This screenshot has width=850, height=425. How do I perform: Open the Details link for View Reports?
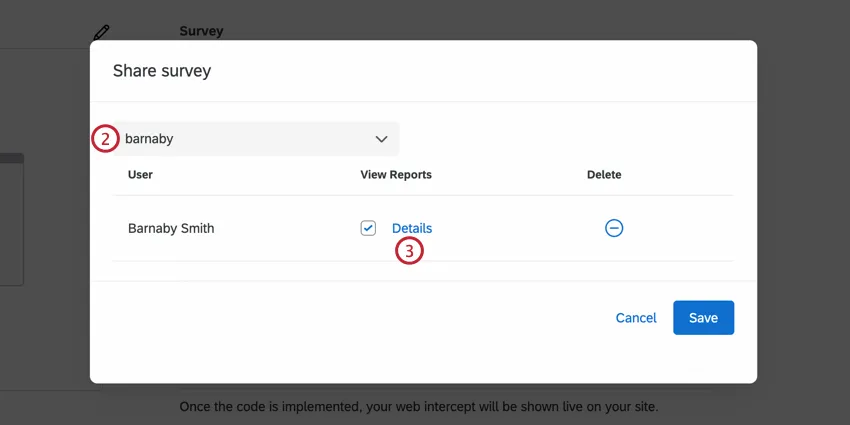[412, 228]
